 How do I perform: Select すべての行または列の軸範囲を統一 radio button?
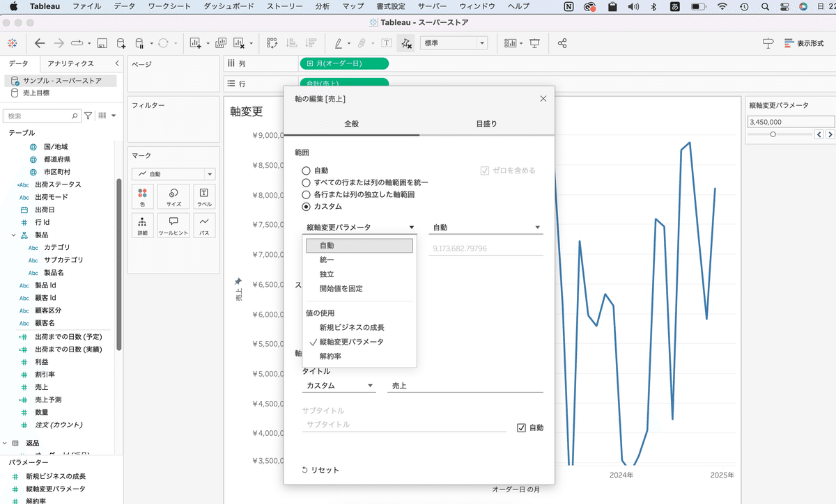306,182
